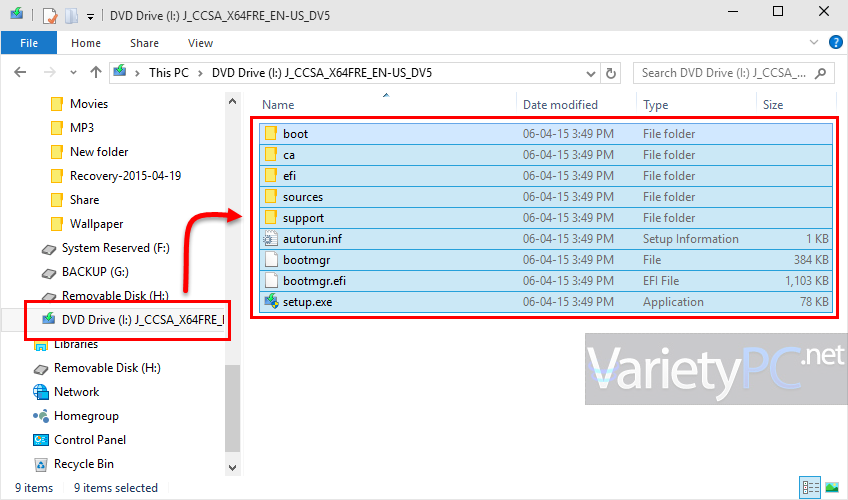Select the bootmgr.efi file icon

271,281
